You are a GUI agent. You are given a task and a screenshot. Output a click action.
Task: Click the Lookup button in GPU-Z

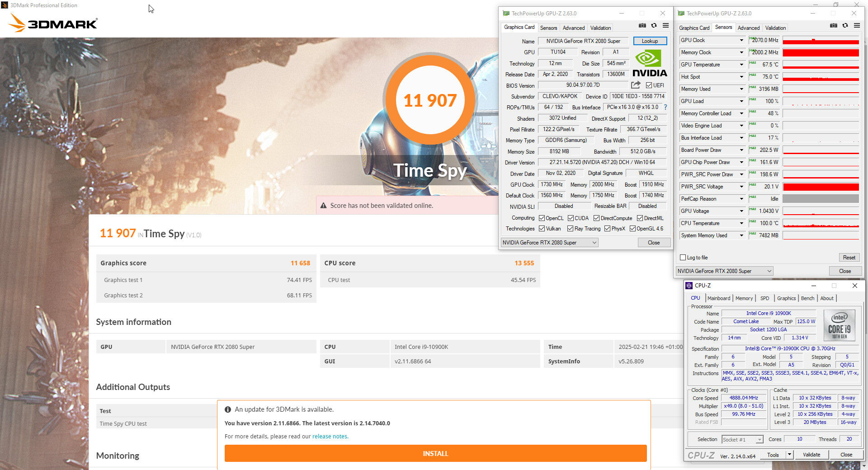[650, 41]
